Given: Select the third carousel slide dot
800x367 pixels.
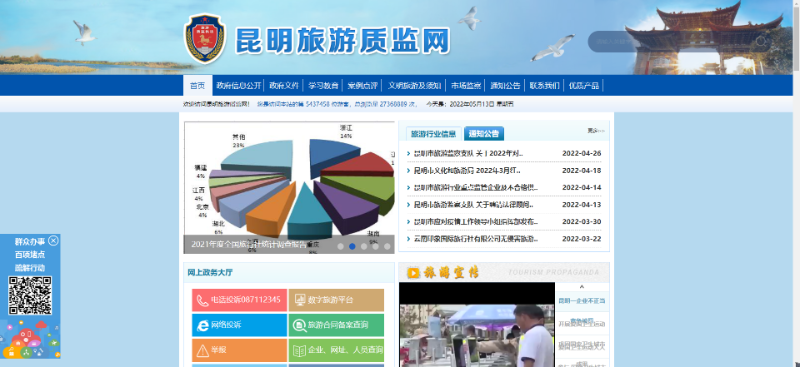Looking at the screenshot, I should pos(364,246).
